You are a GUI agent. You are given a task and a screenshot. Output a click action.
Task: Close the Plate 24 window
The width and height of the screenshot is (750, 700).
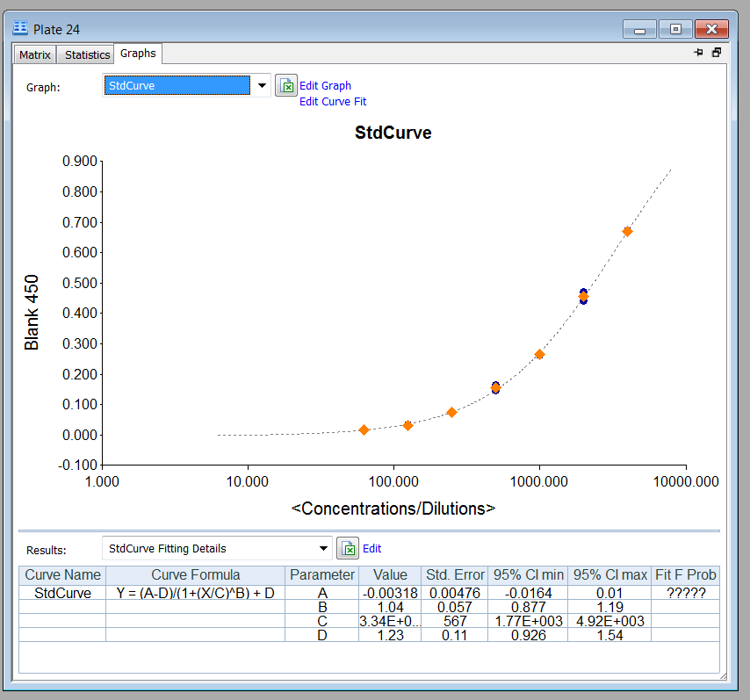click(712, 30)
